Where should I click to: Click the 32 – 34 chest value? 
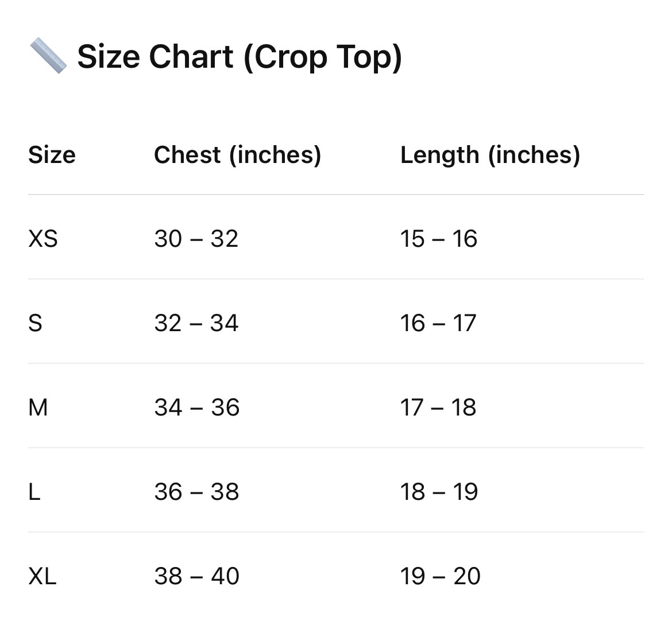coord(196,323)
